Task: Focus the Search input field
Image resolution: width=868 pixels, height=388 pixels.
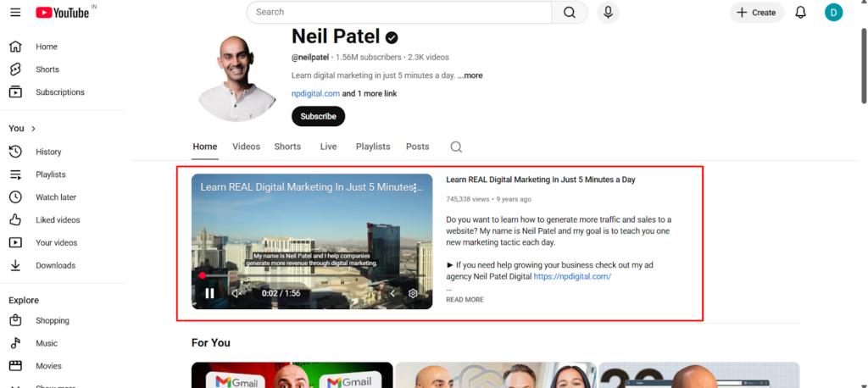Action: click(x=399, y=12)
